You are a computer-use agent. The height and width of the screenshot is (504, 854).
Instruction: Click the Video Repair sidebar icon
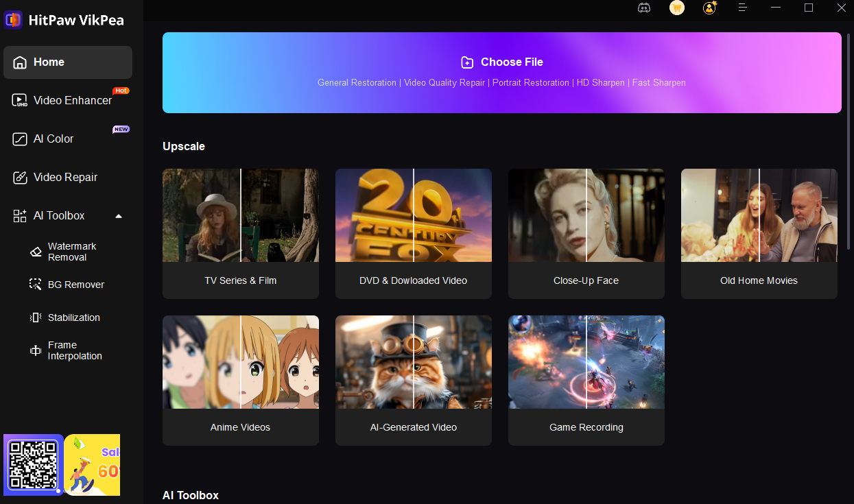click(x=20, y=178)
